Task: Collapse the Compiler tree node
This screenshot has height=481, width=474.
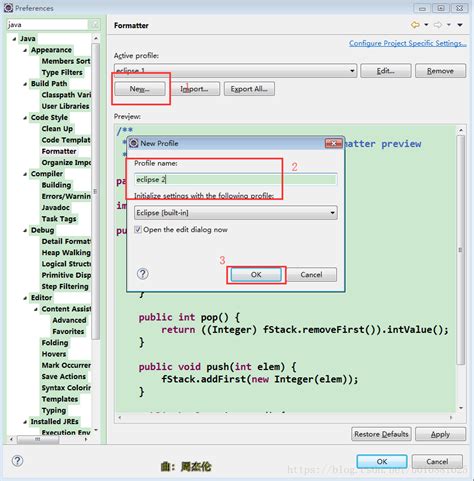Action: 25,174
